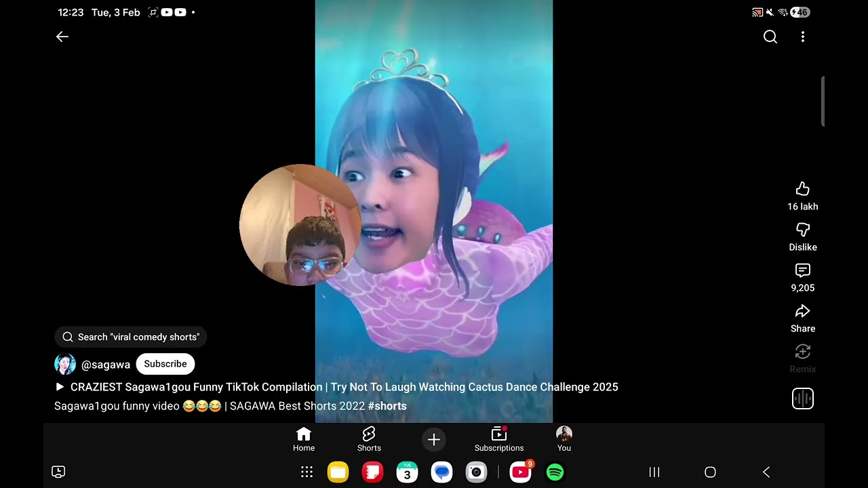Viewport: 868px width, 488px height.
Task: Tap the screen assistant icon in taskbar corner
Action: (x=58, y=472)
